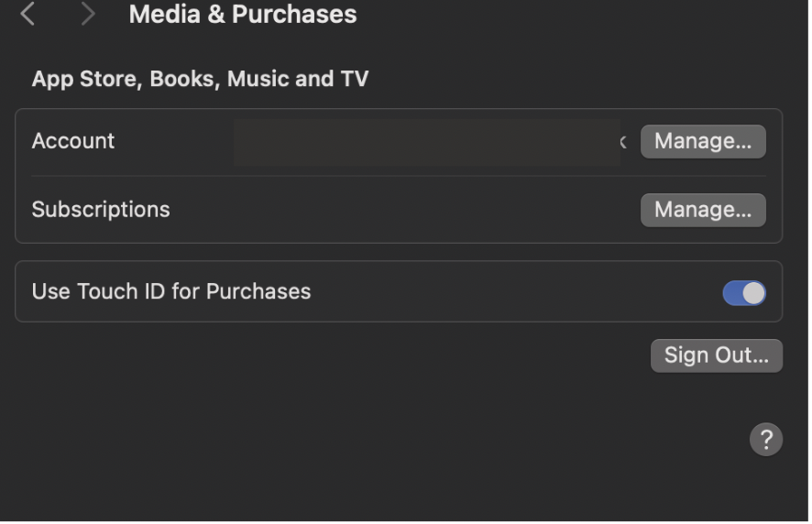Select the Subscriptions label text
Viewport: 812px width, 524px height.
point(101,210)
